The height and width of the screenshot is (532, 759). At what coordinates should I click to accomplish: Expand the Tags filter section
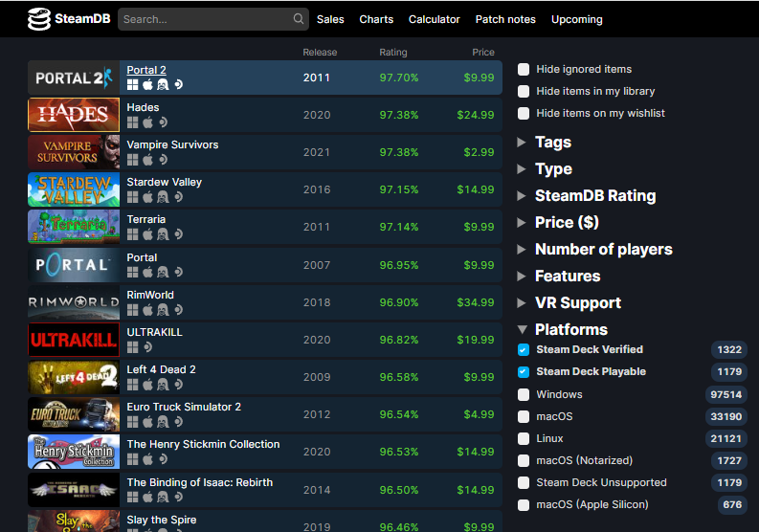click(x=545, y=143)
